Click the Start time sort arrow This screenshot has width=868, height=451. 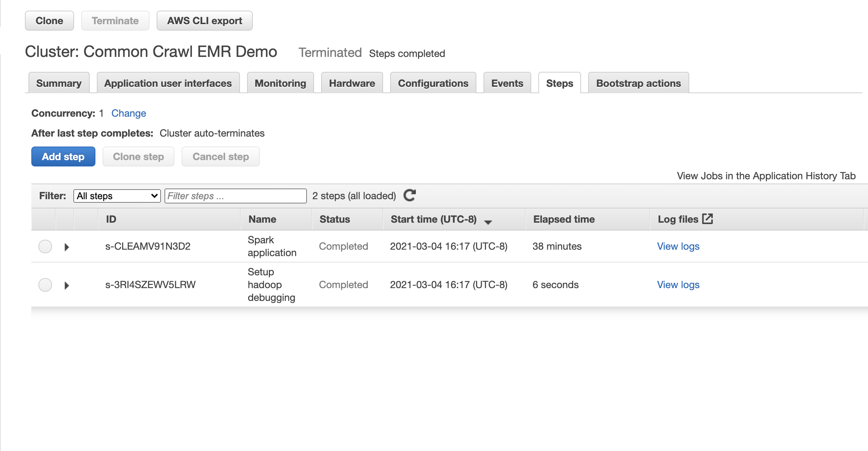488,222
